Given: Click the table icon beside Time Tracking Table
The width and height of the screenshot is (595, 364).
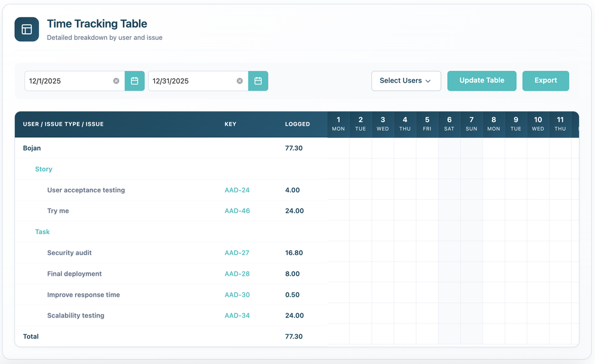Looking at the screenshot, I should (x=27, y=29).
